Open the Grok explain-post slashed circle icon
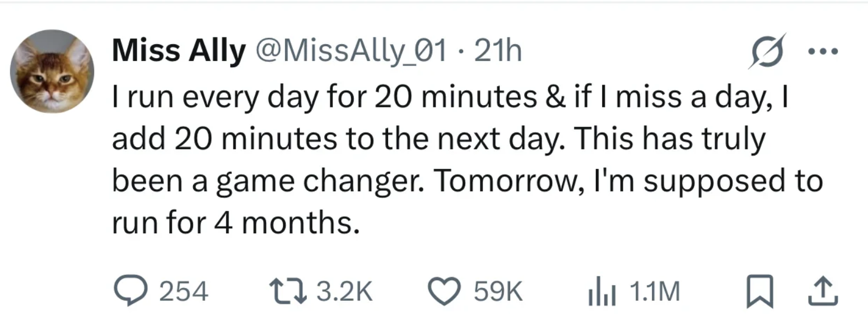 coord(767,51)
